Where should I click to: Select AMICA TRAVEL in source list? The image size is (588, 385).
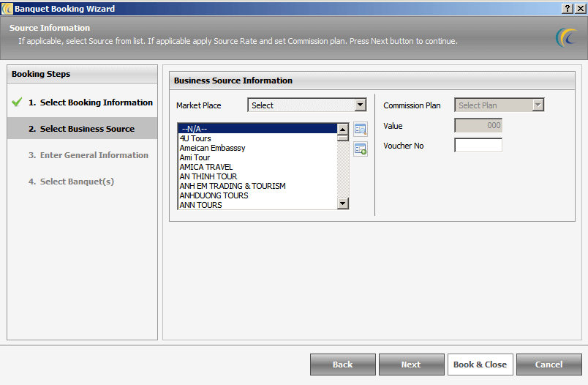(x=206, y=167)
